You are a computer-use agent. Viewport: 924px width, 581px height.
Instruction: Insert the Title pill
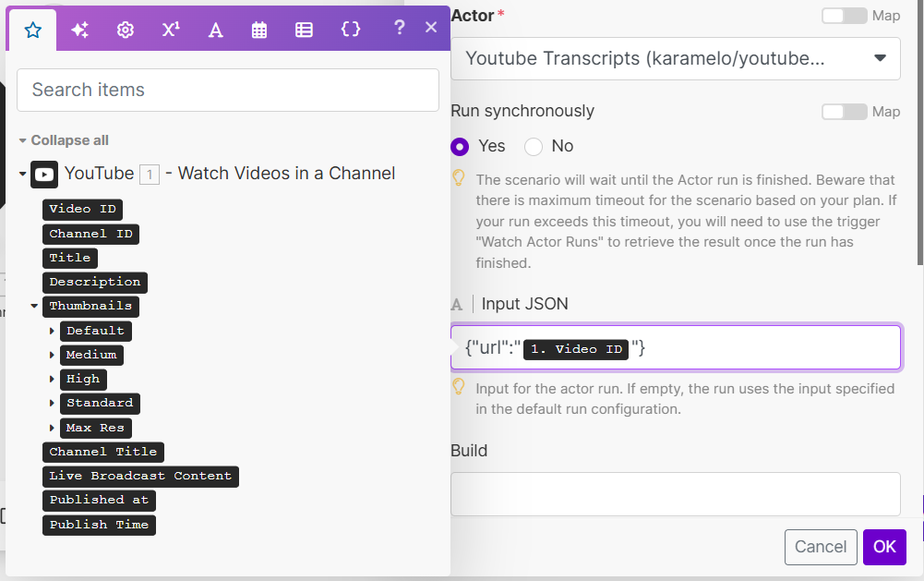(x=70, y=258)
